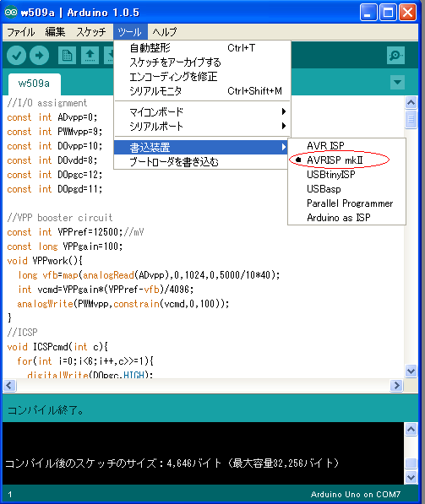Click the editor scroll-down arrow icon
Screen dimensions: 425x504
[411, 371]
